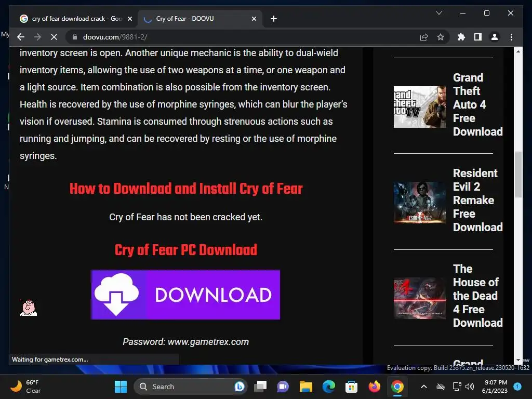Screen dimensions: 532x399
Task: Switch to cry of fear download crack tab
Action: pyautogui.click(x=76, y=19)
